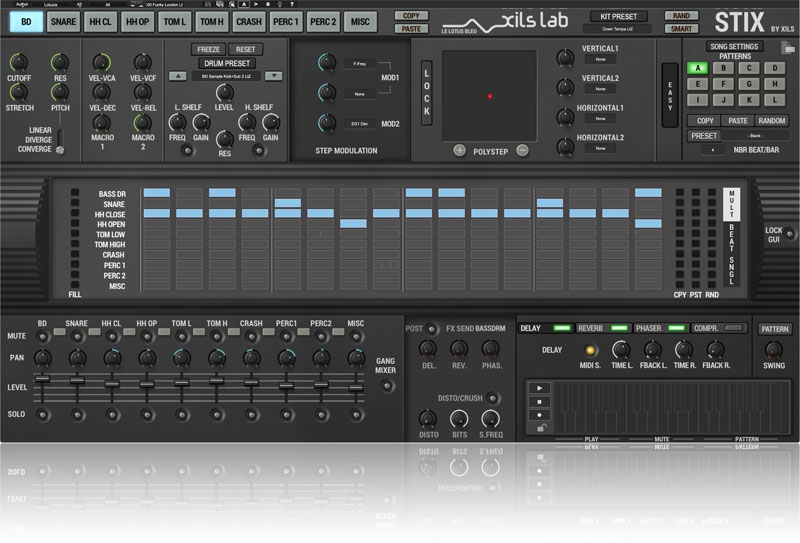Click the record button in the sequencer
The image size is (800, 543).
pyautogui.click(x=540, y=414)
